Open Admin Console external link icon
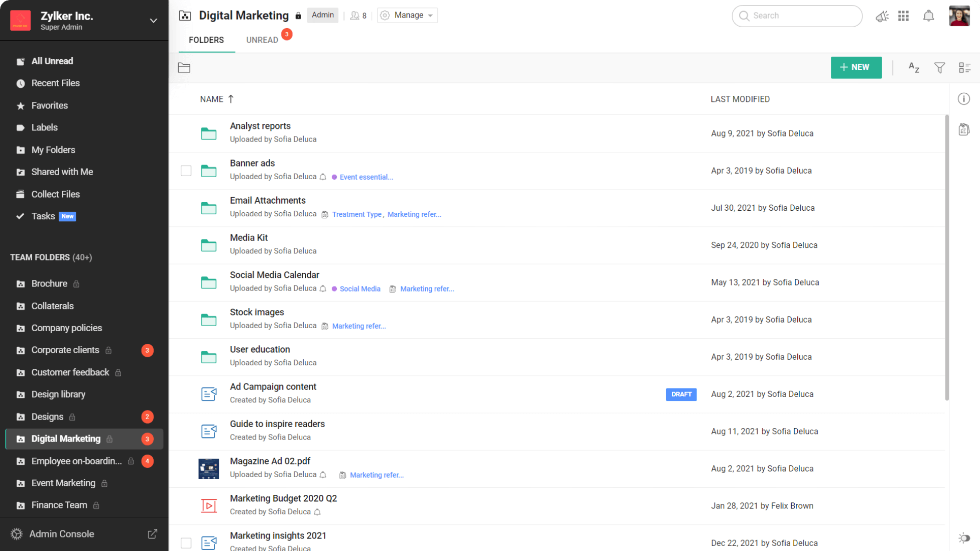Screen dimensions: 980x551 tap(152, 534)
